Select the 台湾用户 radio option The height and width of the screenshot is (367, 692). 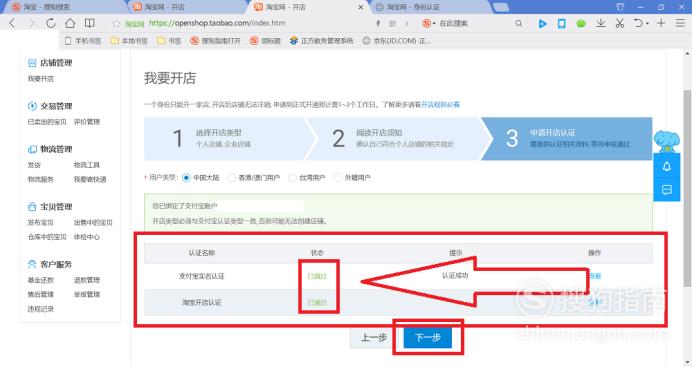[292, 178]
